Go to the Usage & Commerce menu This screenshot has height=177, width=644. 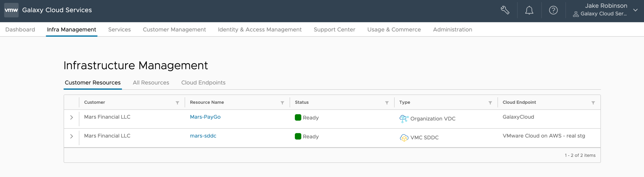coord(394,29)
